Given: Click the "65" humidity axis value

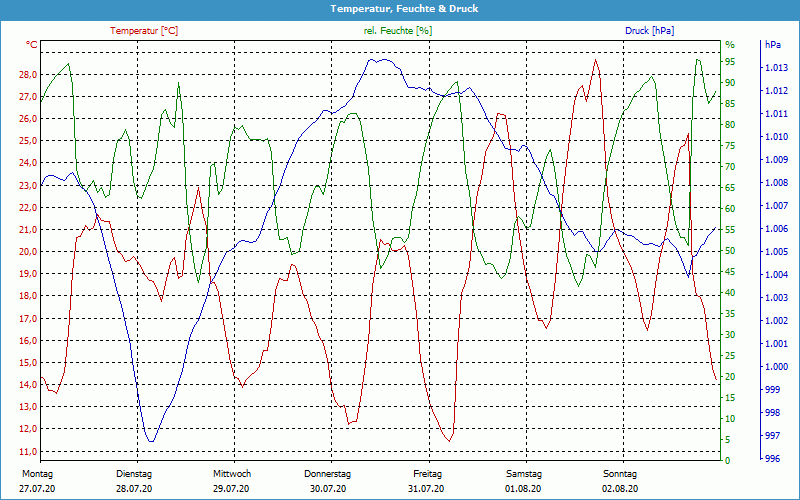Looking at the screenshot, I should tap(731, 188).
